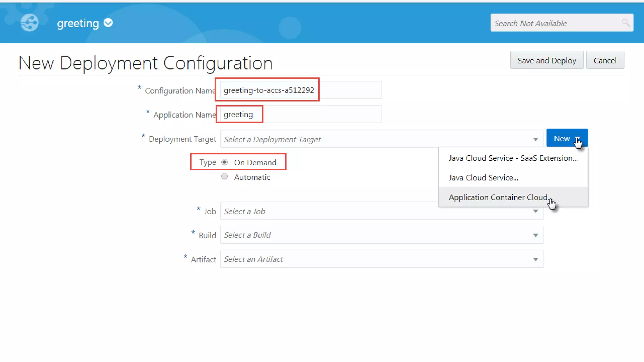Choose Java Cloud Service - SaaS Extension

click(513, 158)
